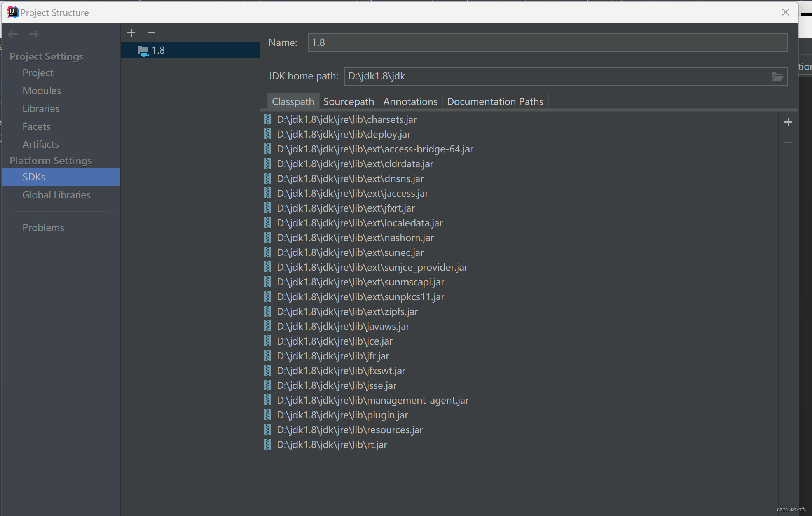This screenshot has height=516, width=812.
Task: Close the Project Structure dialog
Action: coord(785,12)
